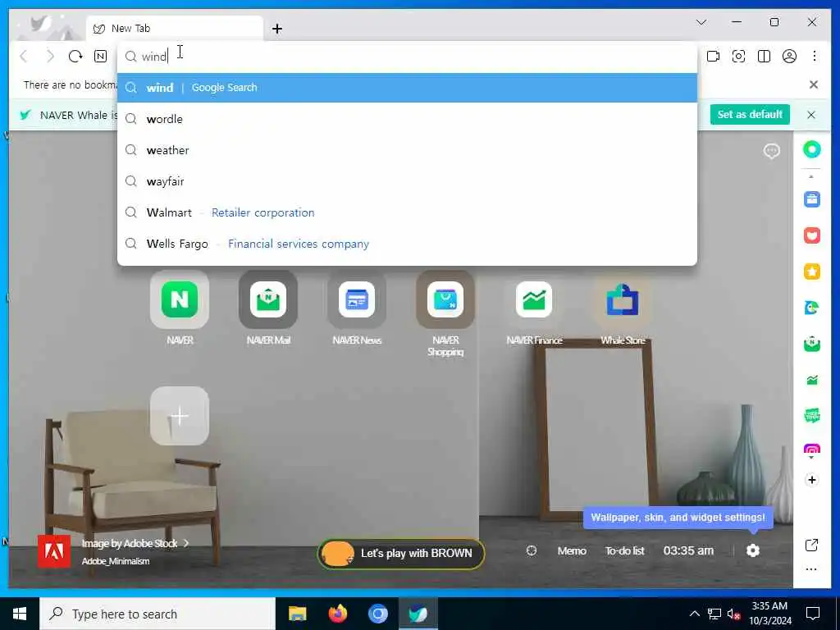Open the To-do list widget
The width and height of the screenshot is (840, 630).
[x=624, y=550]
